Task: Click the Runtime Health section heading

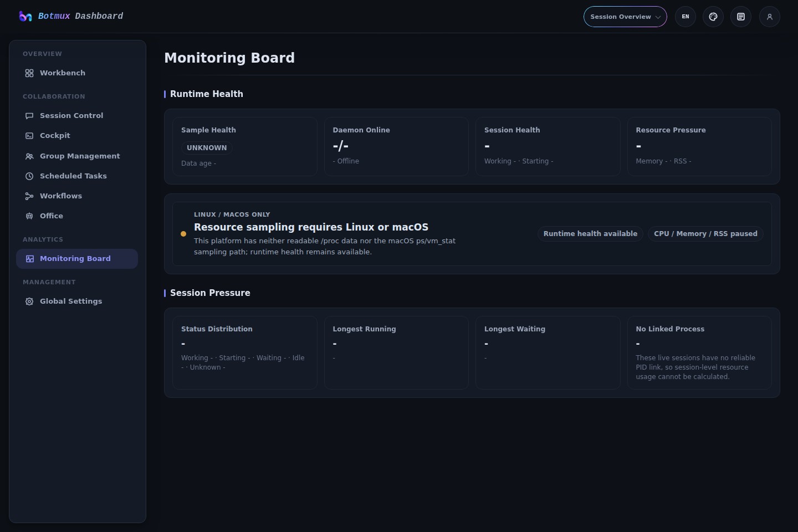Action: [x=207, y=94]
